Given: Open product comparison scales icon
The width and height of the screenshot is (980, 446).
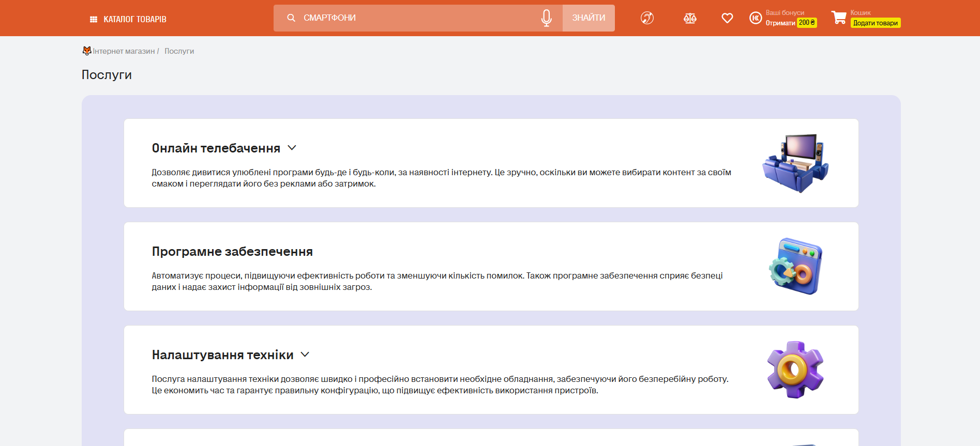Looking at the screenshot, I should pyautogui.click(x=690, y=19).
